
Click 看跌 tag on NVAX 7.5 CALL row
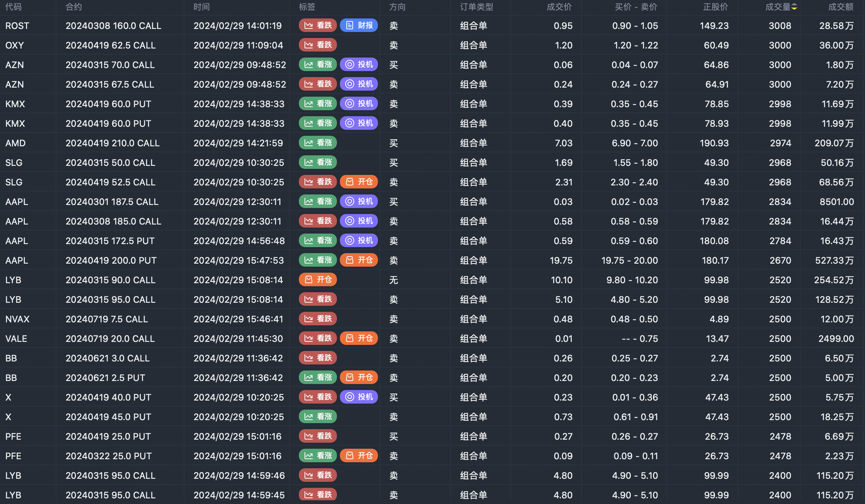(318, 319)
